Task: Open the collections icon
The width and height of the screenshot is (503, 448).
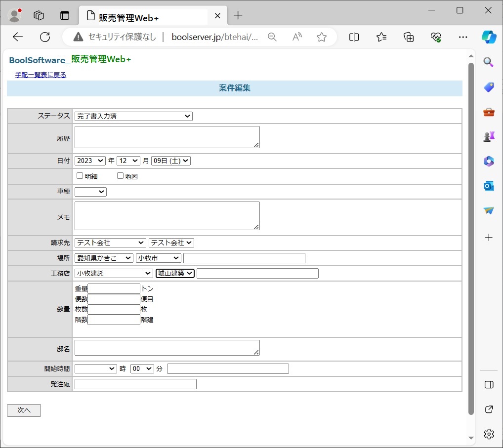Action: point(408,37)
